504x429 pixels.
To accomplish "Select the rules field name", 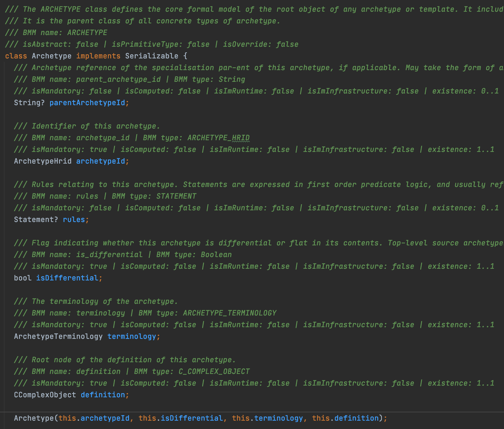I will [x=74, y=220].
